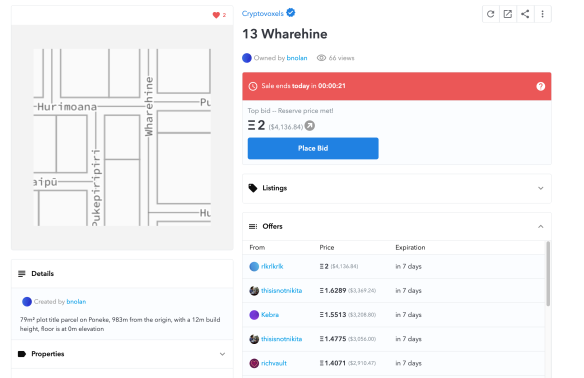Image resolution: width=584 pixels, height=378 pixels.
Task: Open creator bnolan link in Details
Action: point(76,302)
